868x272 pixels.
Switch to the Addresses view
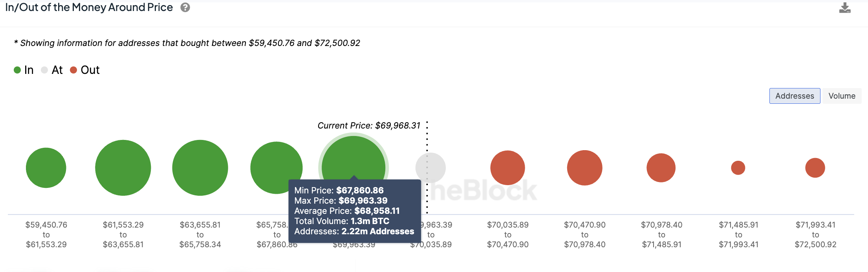pos(795,96)
